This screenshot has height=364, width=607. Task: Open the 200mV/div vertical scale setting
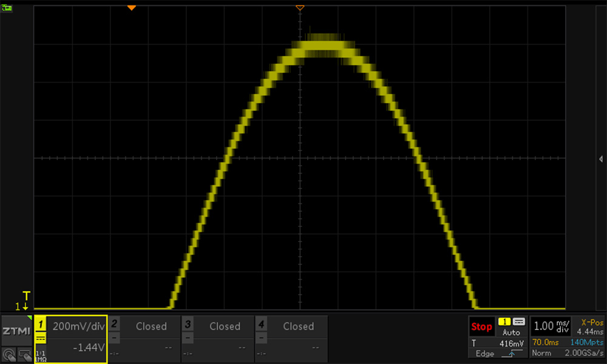click(x=79, y=326)
